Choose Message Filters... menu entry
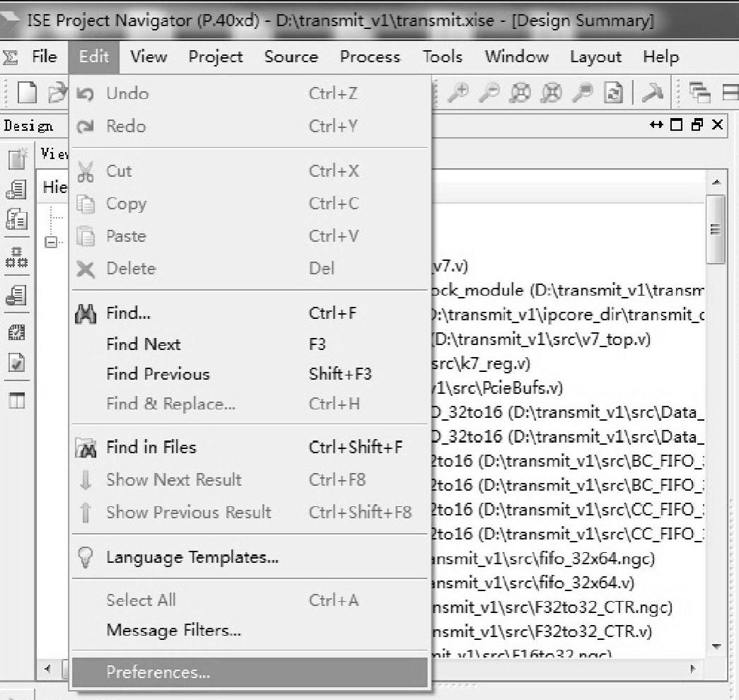739x700 pixels. tap(250, 630)
